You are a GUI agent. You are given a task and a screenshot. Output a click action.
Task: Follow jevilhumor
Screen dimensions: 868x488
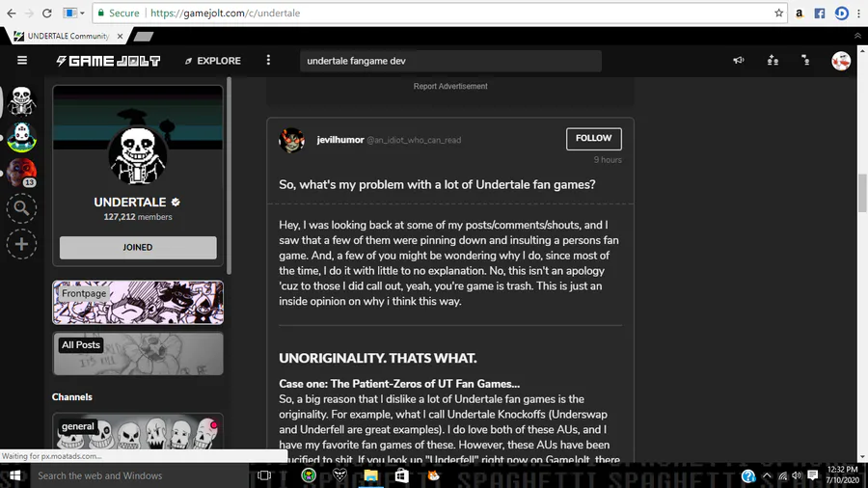coord(593,138)
